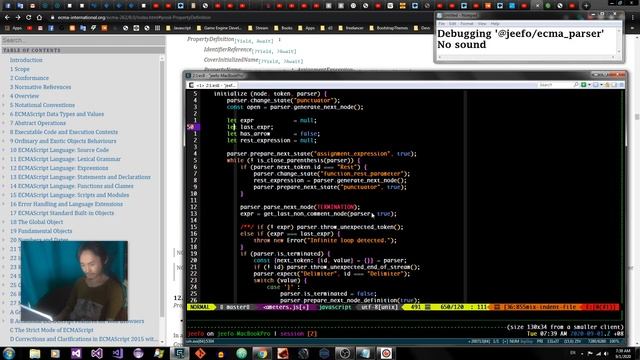
Task: Open Windows Explorer from the taskbar
Action: 35,353
